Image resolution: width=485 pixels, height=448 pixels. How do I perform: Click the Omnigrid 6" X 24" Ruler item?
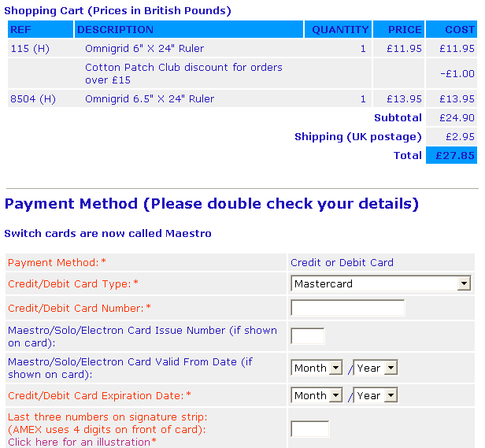[x=144, y=48]
